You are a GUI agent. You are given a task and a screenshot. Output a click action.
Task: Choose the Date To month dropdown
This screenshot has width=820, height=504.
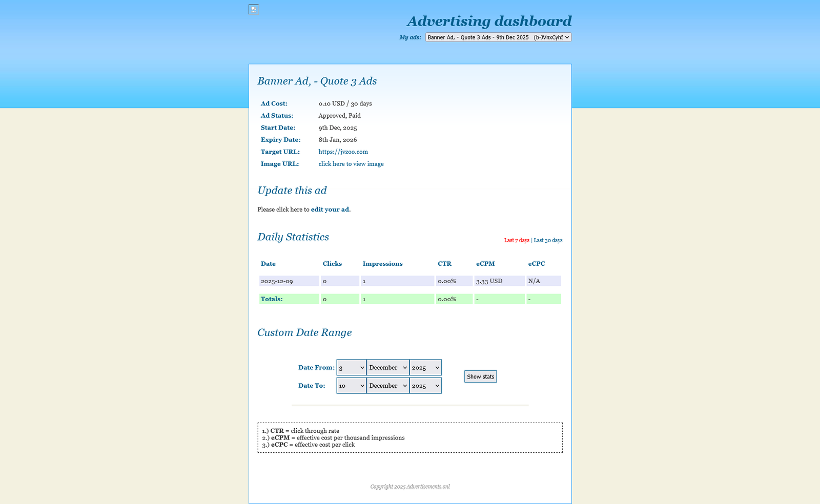point(387,386)
